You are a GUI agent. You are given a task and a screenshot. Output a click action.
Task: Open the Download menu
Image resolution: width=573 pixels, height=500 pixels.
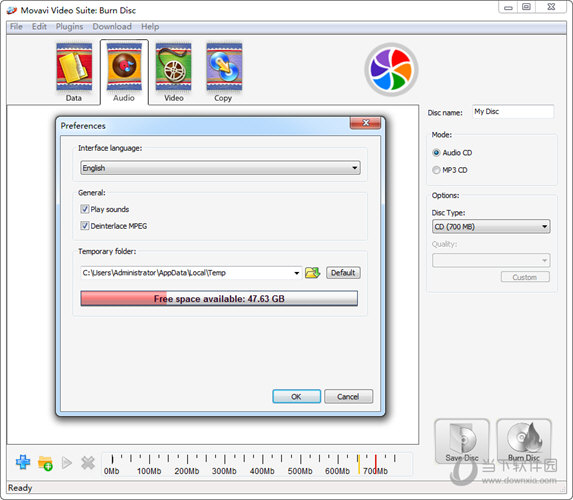[x=112, y=27]
